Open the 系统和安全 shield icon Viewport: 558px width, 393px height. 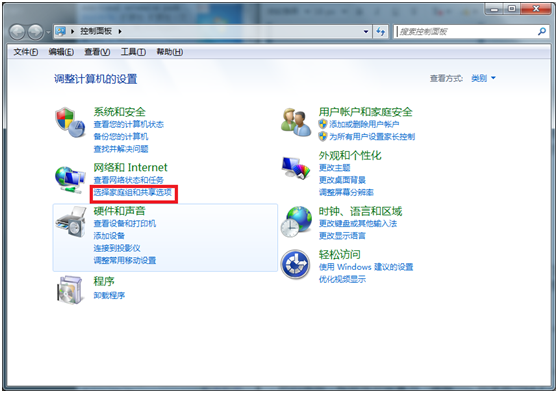coord(70,122)
